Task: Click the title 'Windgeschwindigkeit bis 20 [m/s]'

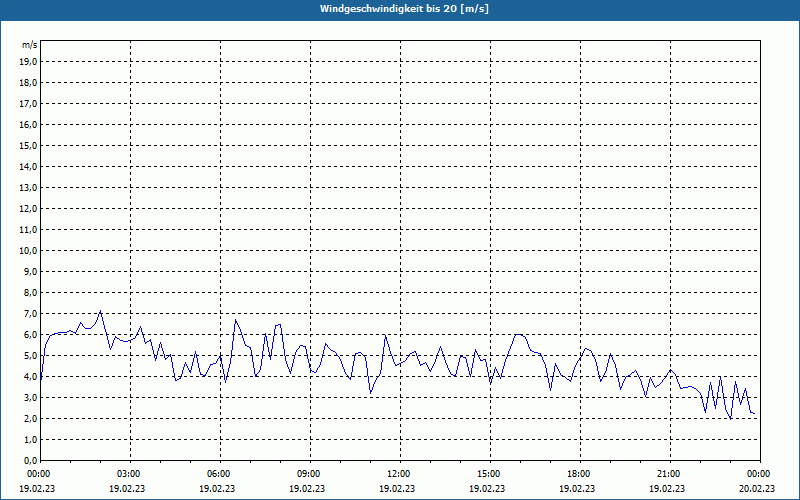Action: click(404, 9)
